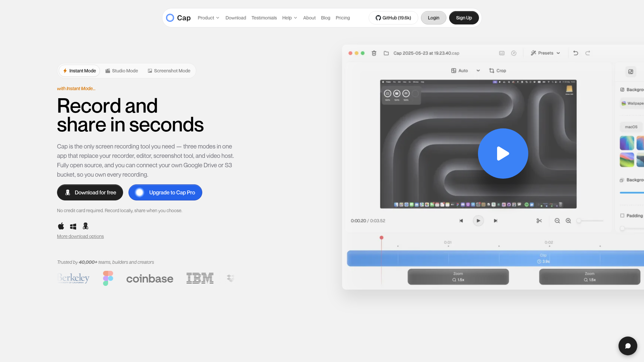Click the undo arrow icon
644x362 pixels.
coord(576,53)
